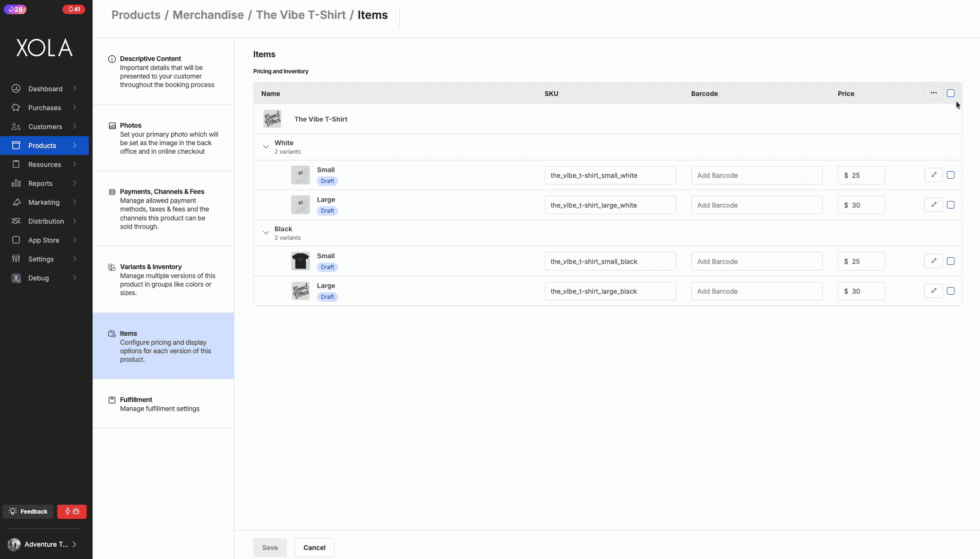Toggle the select-all checkbox in table header
This screenshot has width=980, height=559.
(x=951, y=93)
